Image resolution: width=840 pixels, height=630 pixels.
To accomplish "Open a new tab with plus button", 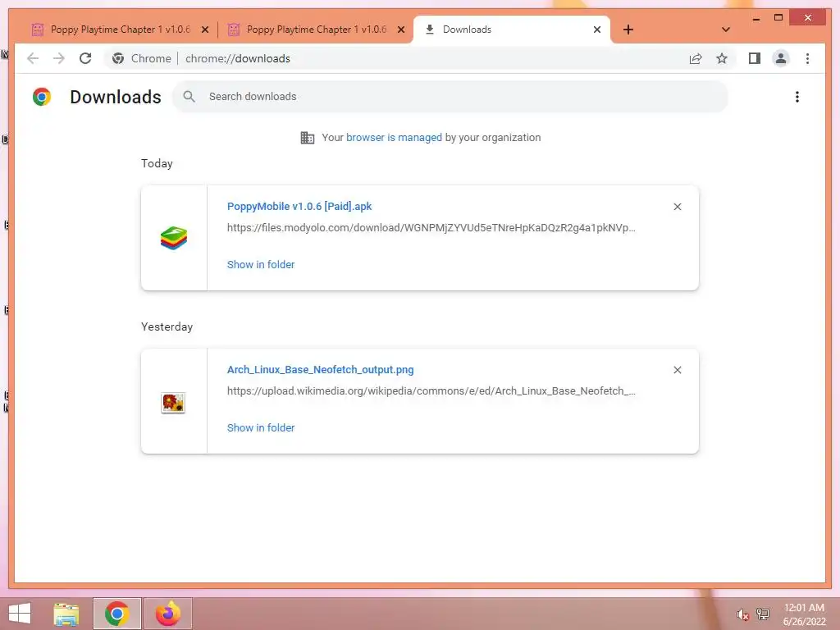I will [628, 30].
